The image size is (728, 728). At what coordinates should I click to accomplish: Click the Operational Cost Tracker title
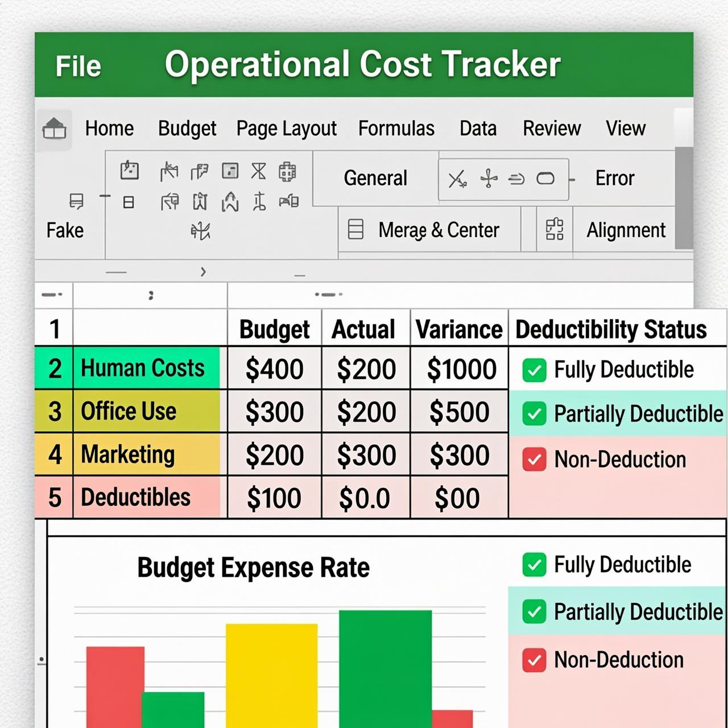click(x=363, y=65)
